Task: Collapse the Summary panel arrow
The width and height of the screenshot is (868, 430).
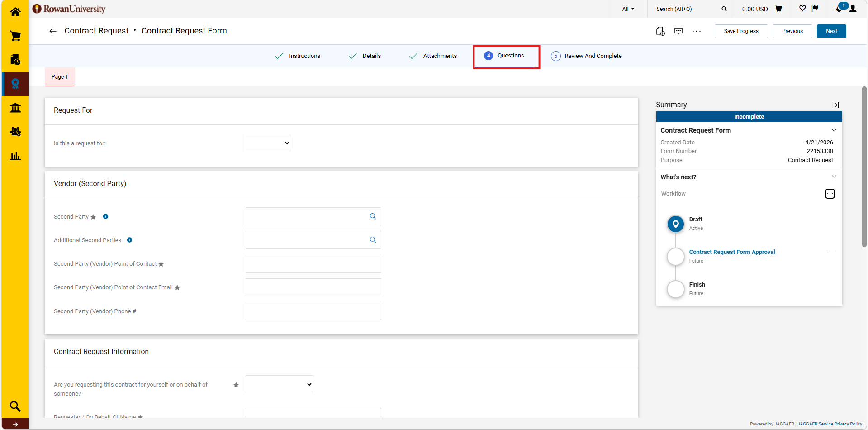Action: [x=835, y=105]
